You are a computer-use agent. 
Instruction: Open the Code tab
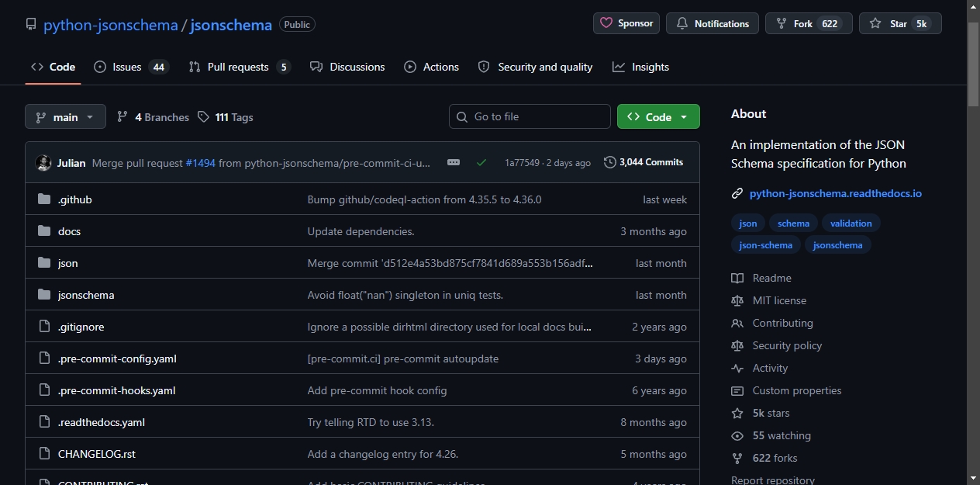pos(53,67)
